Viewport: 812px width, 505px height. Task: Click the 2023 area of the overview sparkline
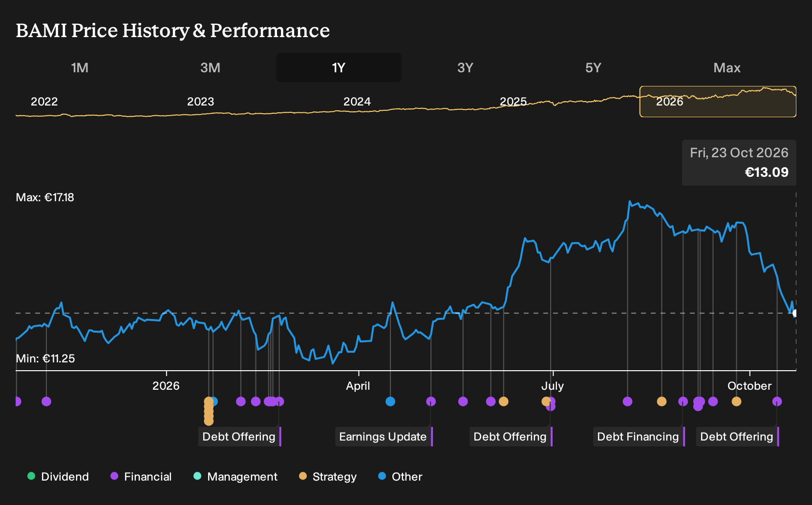click(x=200, y=102)
